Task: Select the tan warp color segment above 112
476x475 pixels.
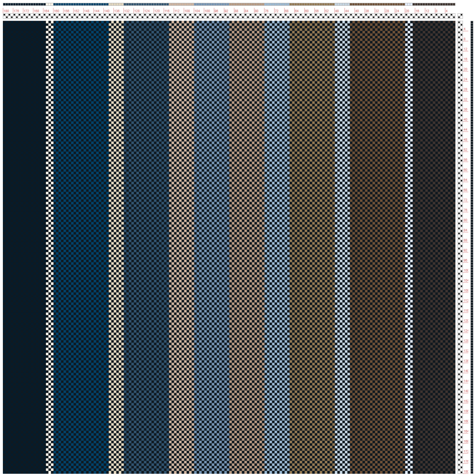Action: (181, 4)
